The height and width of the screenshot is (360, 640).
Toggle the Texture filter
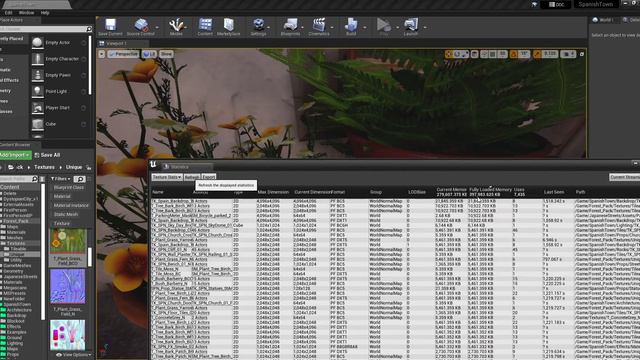pos(62,223)
